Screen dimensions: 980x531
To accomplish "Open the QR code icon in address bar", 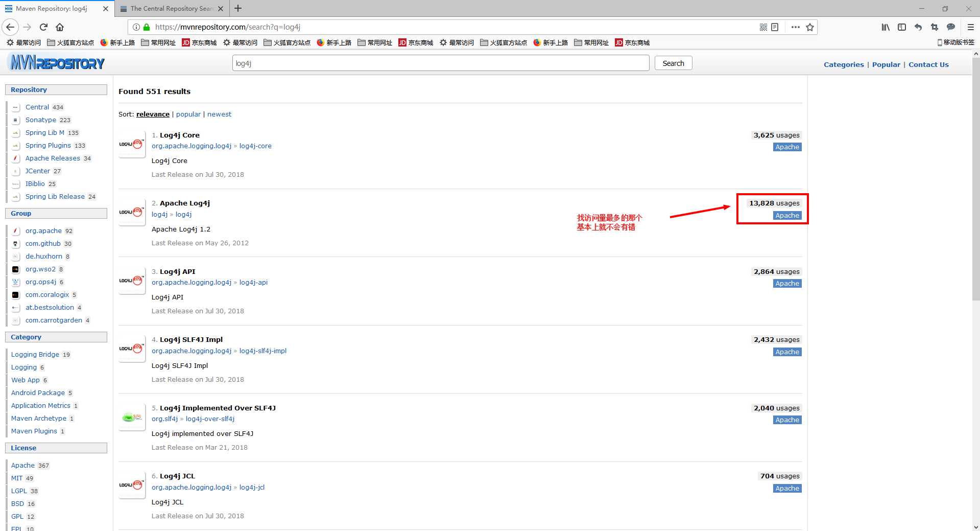I will click(x=763, y=27).
